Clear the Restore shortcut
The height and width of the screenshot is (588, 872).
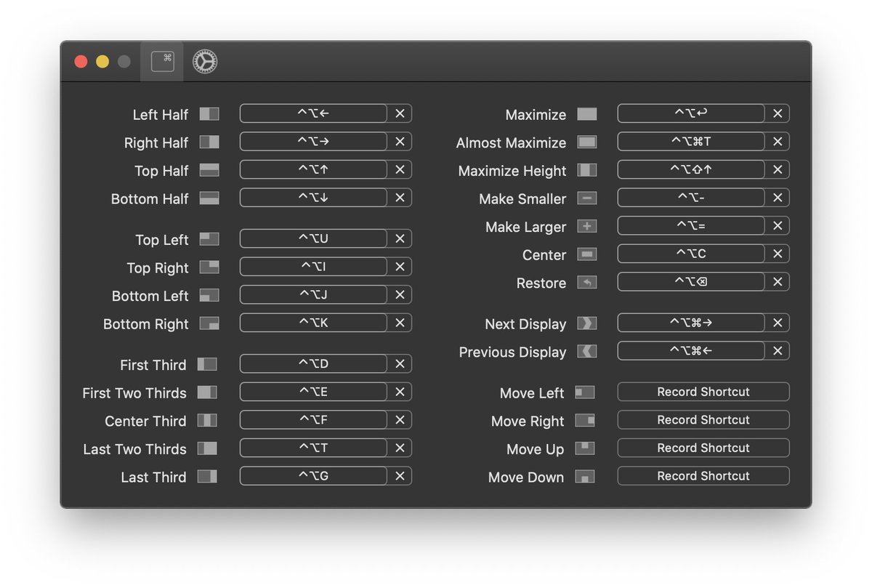pos(778,281)
